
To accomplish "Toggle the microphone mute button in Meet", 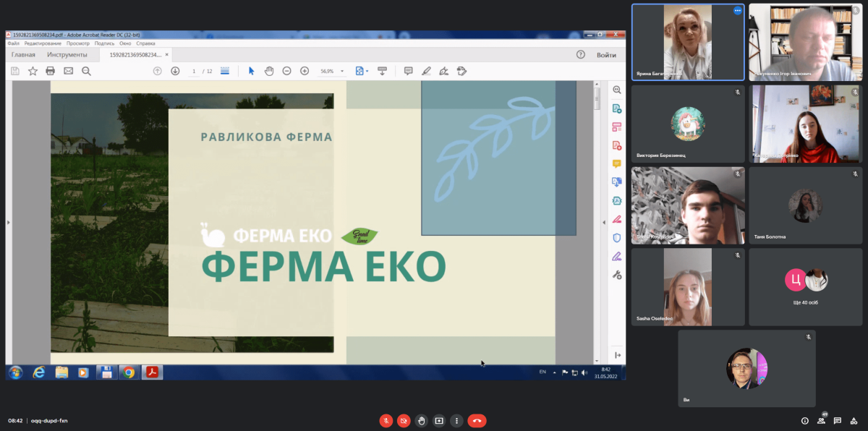I will (x=386, y=420).
